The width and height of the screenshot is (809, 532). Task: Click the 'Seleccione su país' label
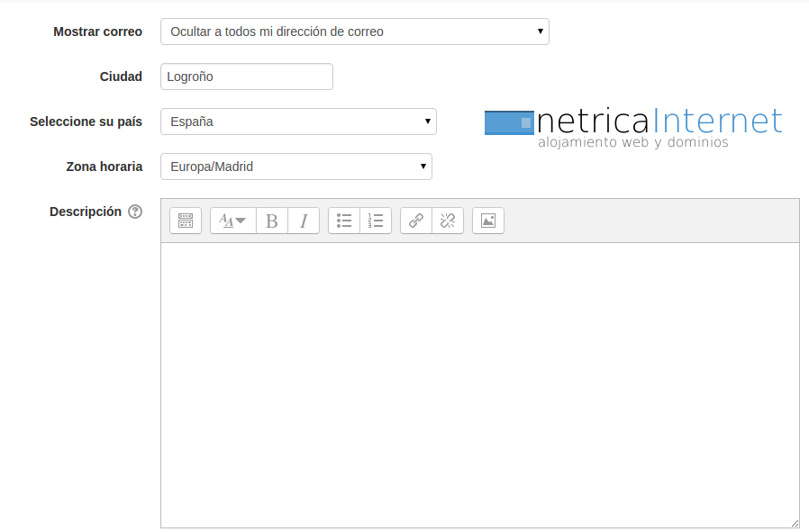coord(86,122)
